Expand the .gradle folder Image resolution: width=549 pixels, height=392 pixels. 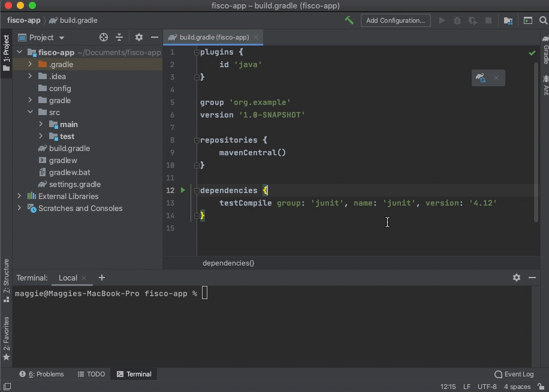click(30, 64)
